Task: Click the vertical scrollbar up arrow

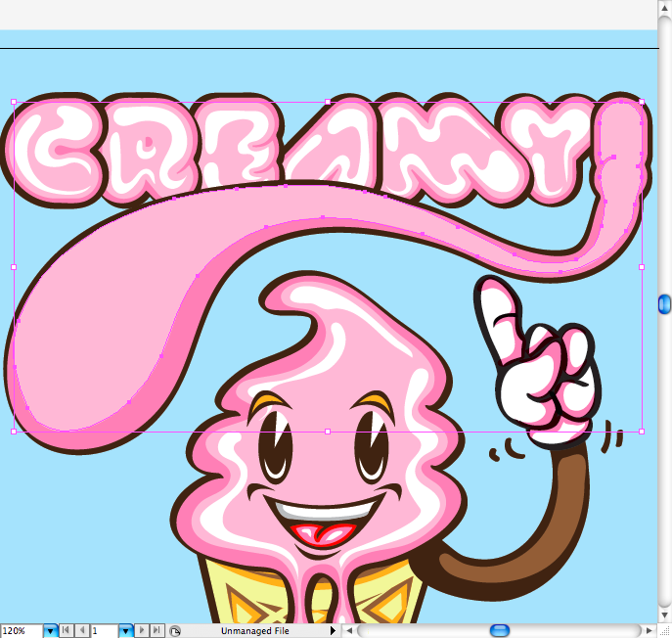Action: pos(665,8)
